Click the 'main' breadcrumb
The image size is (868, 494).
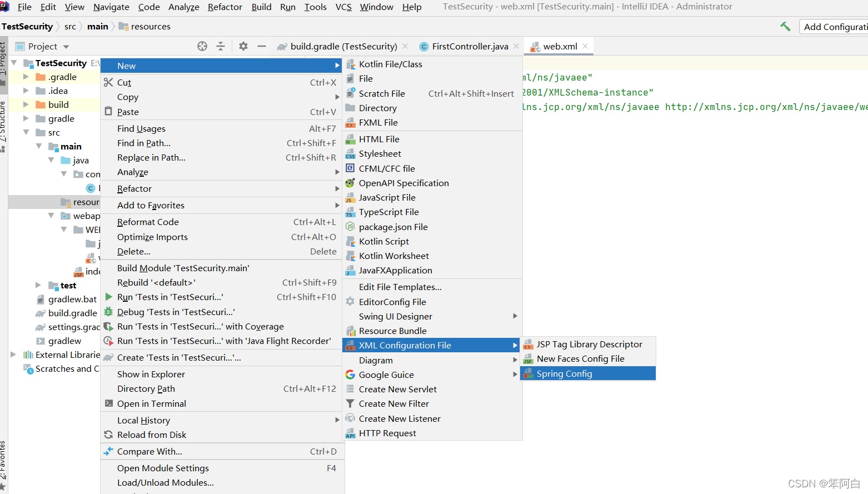(98, 26)
